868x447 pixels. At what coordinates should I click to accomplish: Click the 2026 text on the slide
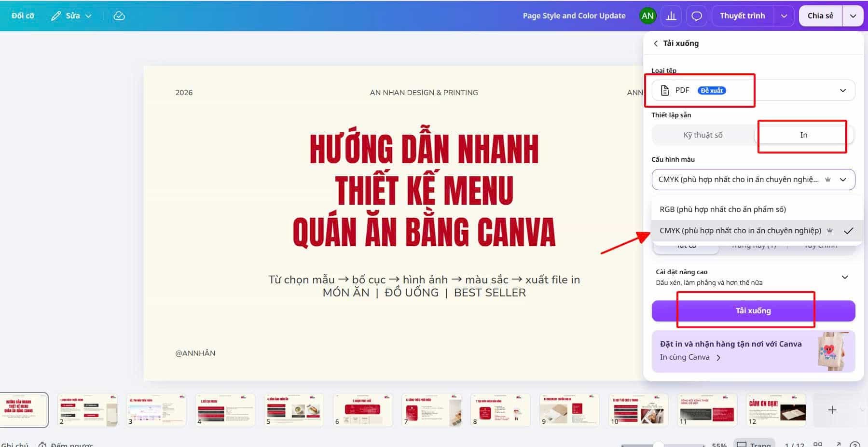coord(184,93)
